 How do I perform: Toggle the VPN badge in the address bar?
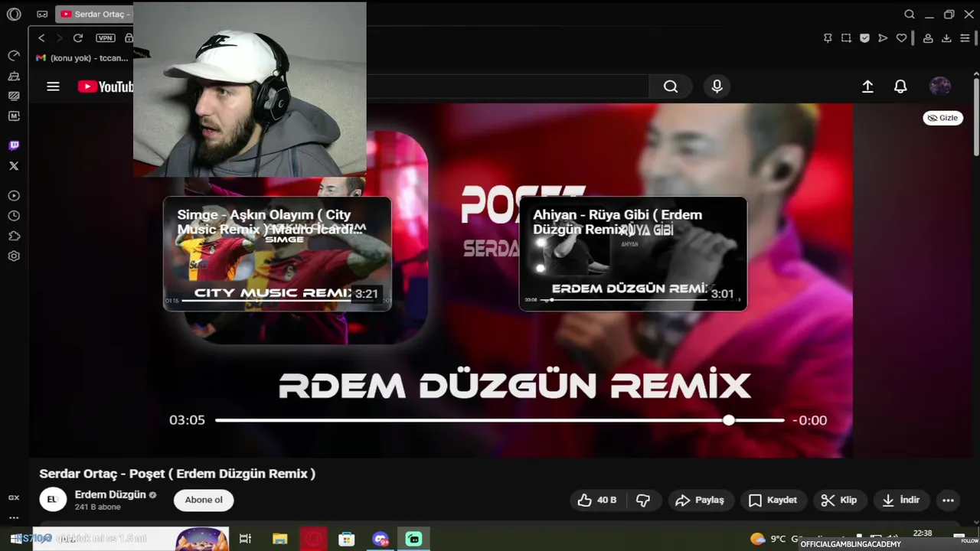point(105,38)
